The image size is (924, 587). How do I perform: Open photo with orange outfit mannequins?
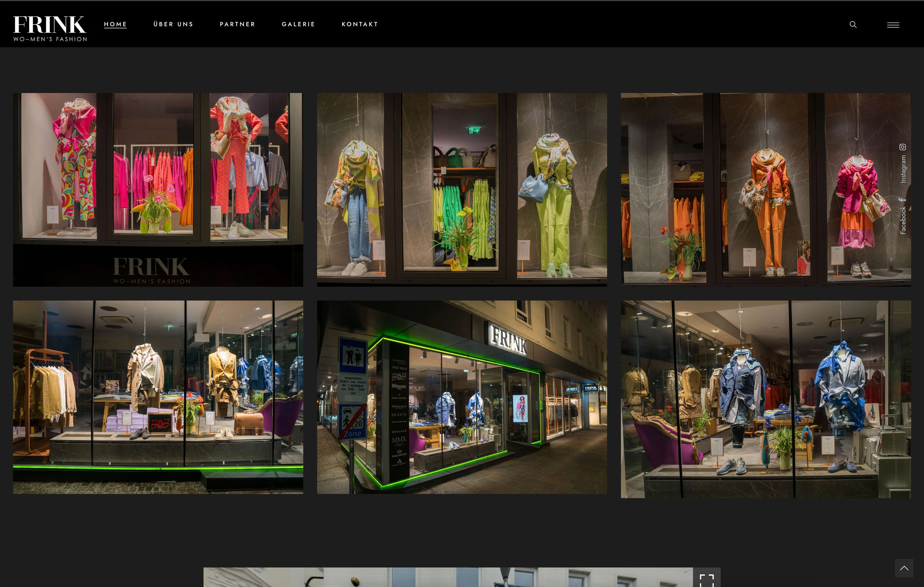[x=766, y=190]
